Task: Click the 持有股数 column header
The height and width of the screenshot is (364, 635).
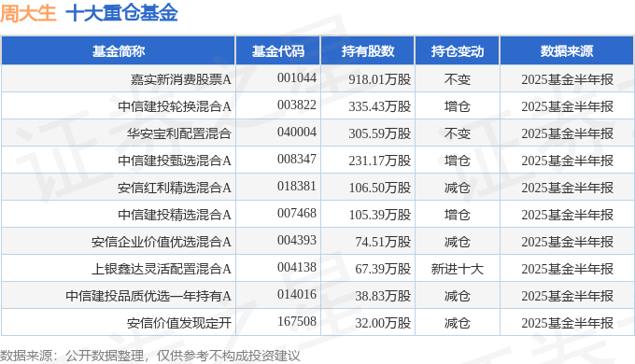Action: coord(368,51)
